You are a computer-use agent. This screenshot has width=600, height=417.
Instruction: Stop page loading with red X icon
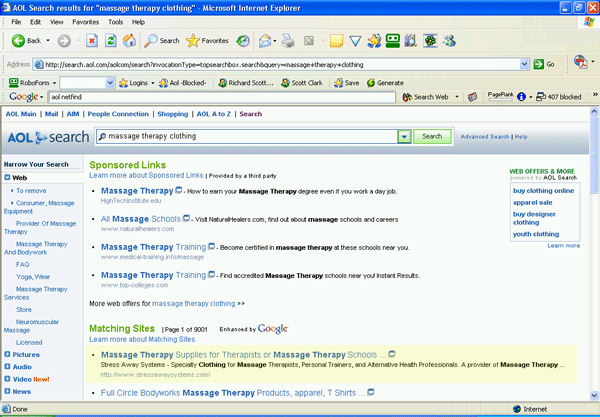point(92,41)
